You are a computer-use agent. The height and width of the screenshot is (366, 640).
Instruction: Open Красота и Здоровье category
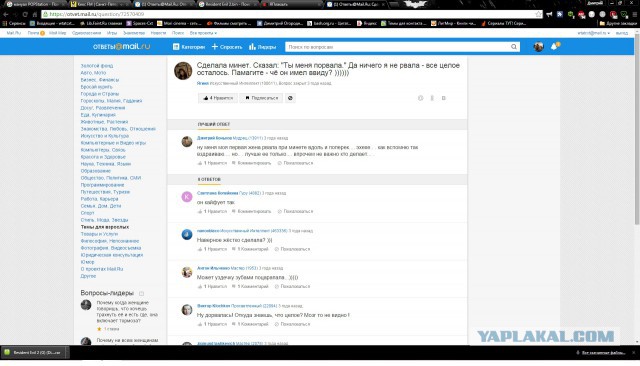click(x=103, y=157)
